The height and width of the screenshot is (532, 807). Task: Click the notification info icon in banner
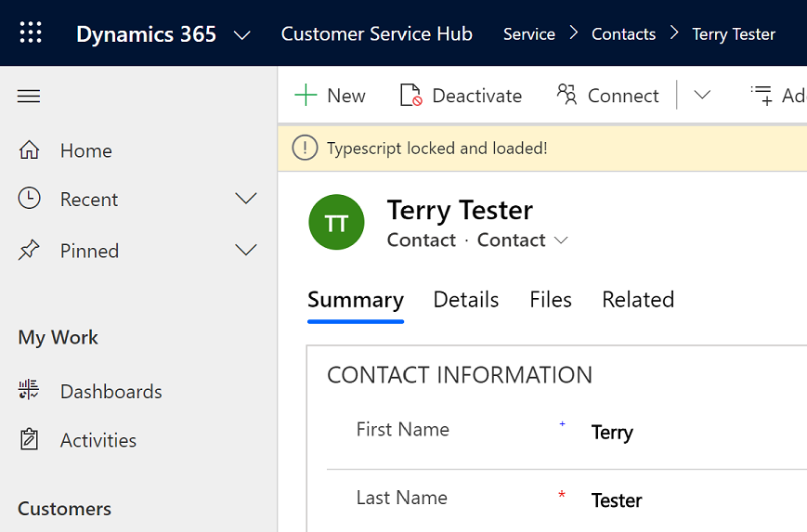[x=305, y=148]
